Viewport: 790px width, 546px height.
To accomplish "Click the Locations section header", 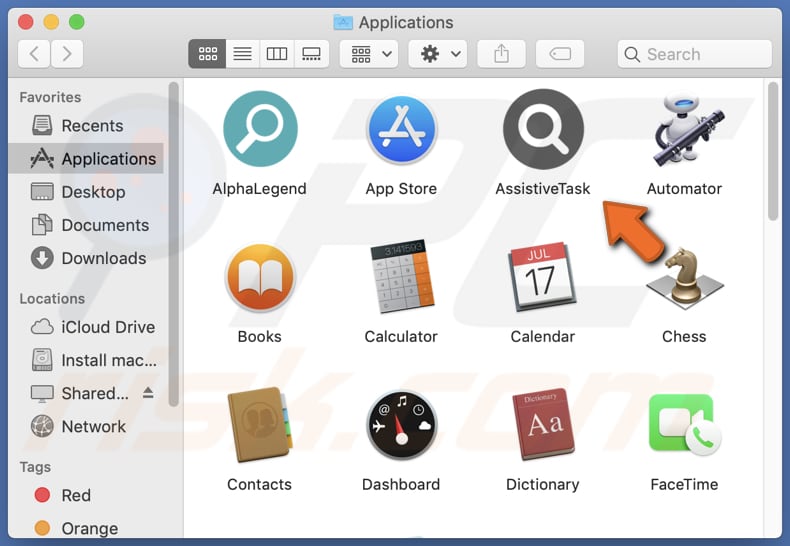I will tap(52, 299).
